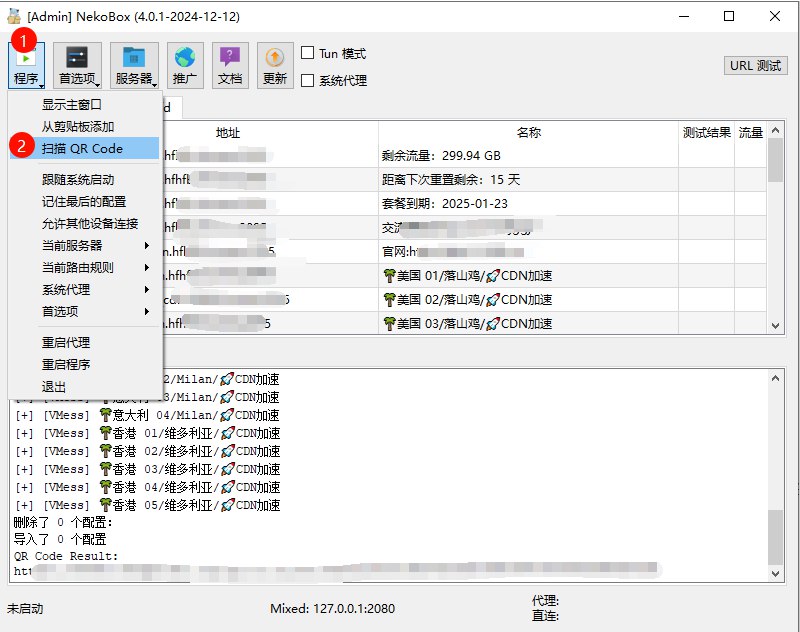The image size is (800, 632).
Task: Sort by the 测试结果 column header
Action: tap(707, 133)
